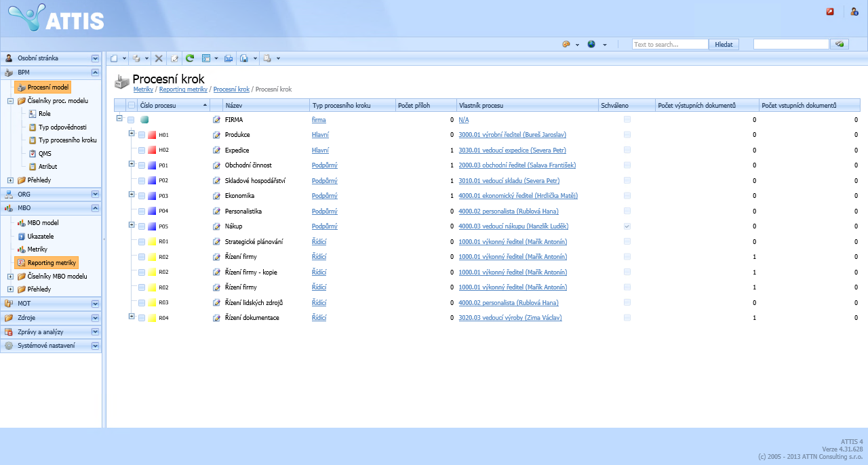The image size is (868, 465).
Task: Click the red swatch of H01 row
Action: [x=152, y=135]
